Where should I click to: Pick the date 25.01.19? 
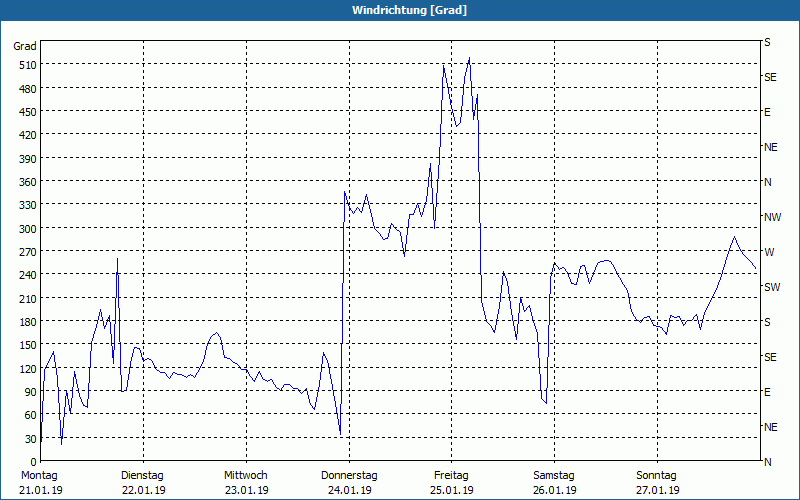coord(452,490)
